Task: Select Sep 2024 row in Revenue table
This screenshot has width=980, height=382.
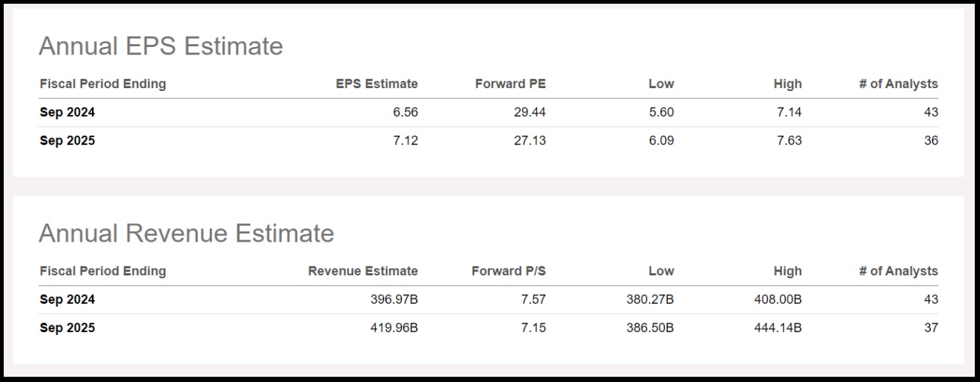Action: click(489, 300)
